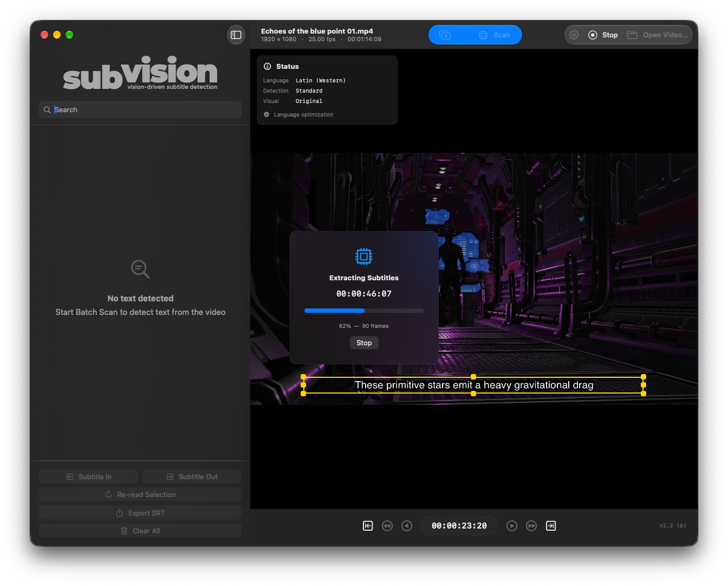728x586 pixels.
Task: Click the magnifier icon in Search field
Action: click(x=47, y=110)
